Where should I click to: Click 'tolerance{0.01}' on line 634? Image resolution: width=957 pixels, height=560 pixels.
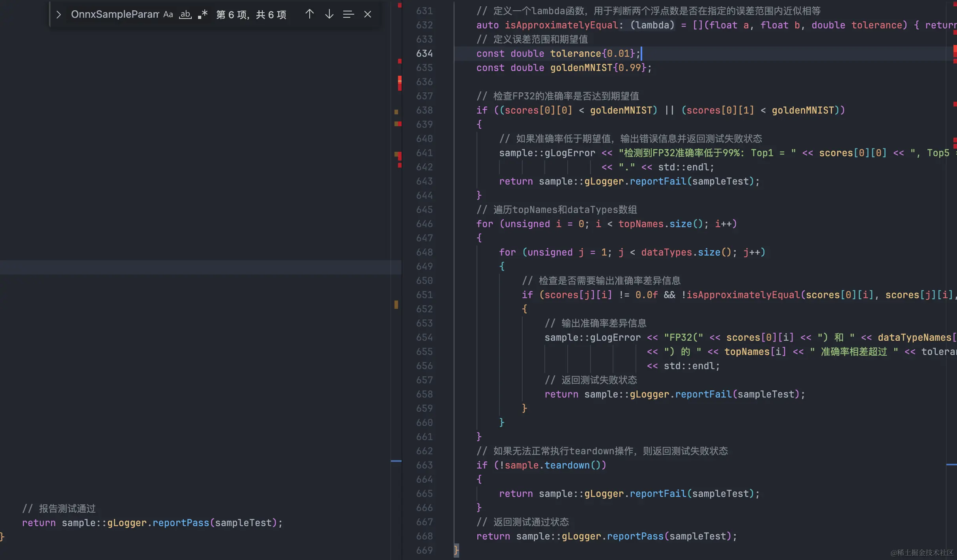(x=593, y=53)
